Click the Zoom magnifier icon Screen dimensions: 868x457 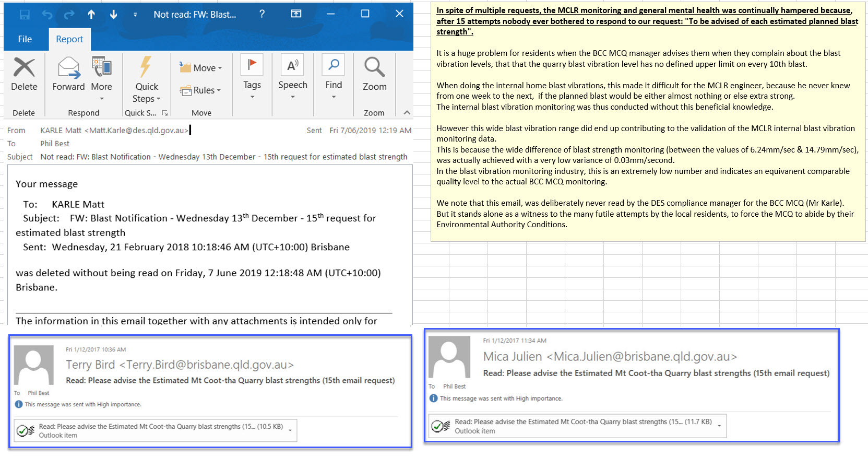374,68
